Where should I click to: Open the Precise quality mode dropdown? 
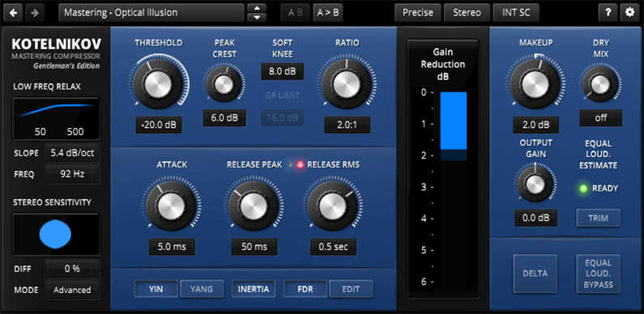tap(418, 13)
